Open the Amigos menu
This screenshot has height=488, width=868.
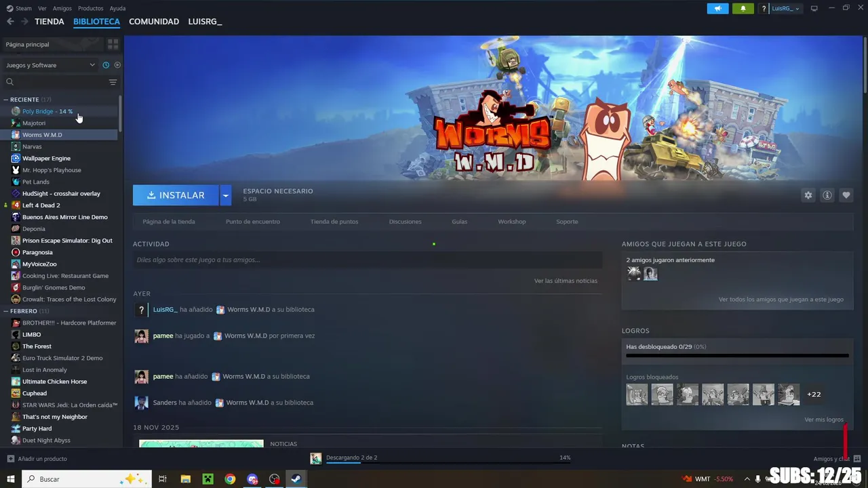(x=62, y=8)
